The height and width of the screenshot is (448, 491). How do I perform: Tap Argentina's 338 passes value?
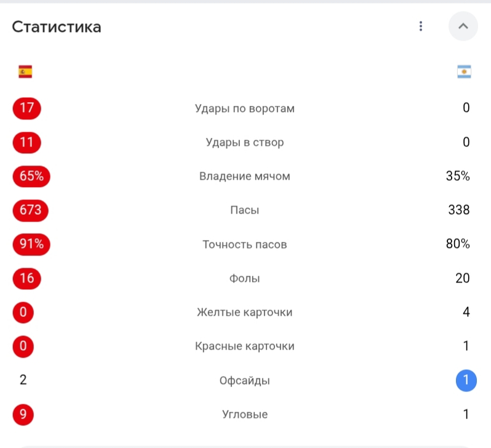click(x=459, y=210)
